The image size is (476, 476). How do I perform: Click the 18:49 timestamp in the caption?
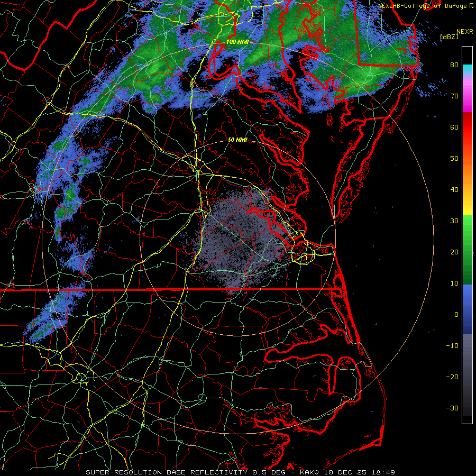[383, 472]
